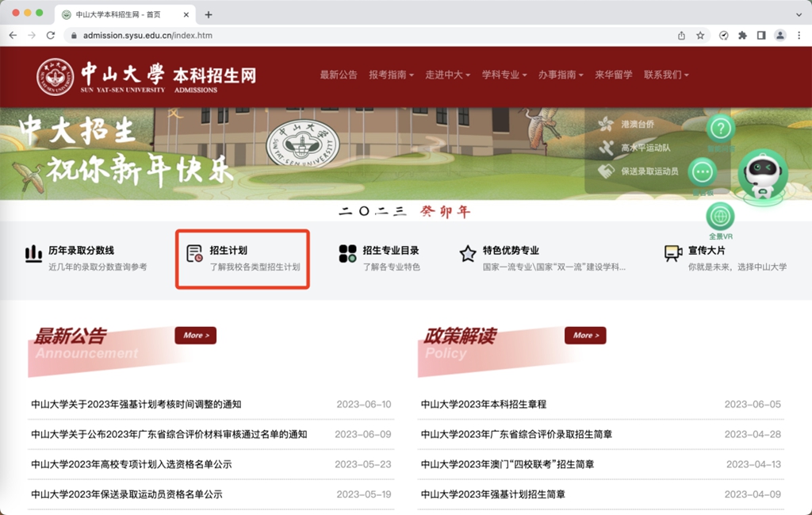
Task: Click the 高水平运动队 athlete icon
Action: click(x=606, y=148)
